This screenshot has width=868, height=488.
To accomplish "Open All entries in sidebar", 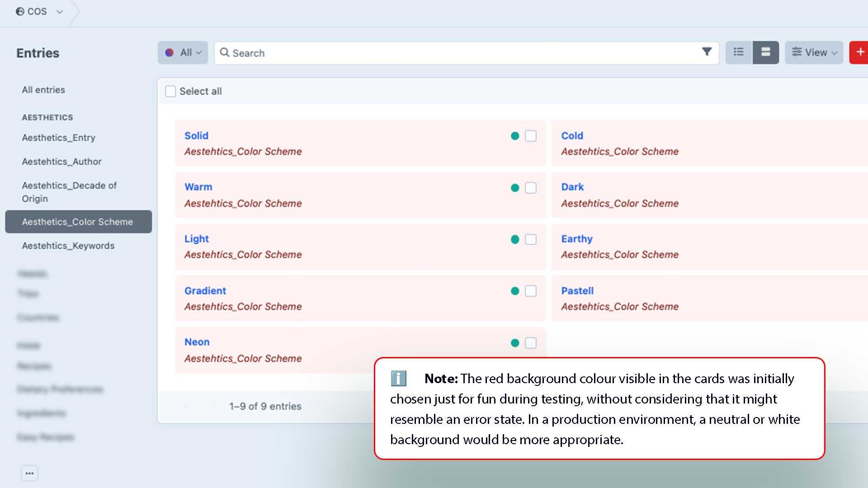I will [x=43, y=90].
